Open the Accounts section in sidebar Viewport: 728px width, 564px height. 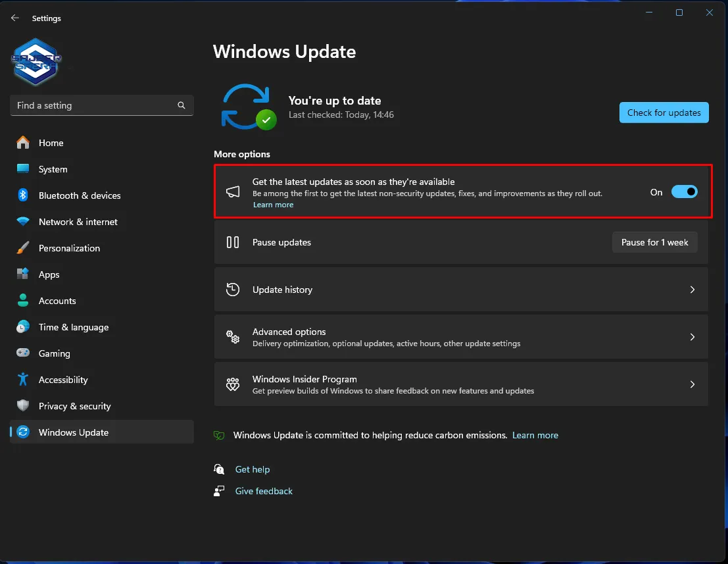[57, 301]
